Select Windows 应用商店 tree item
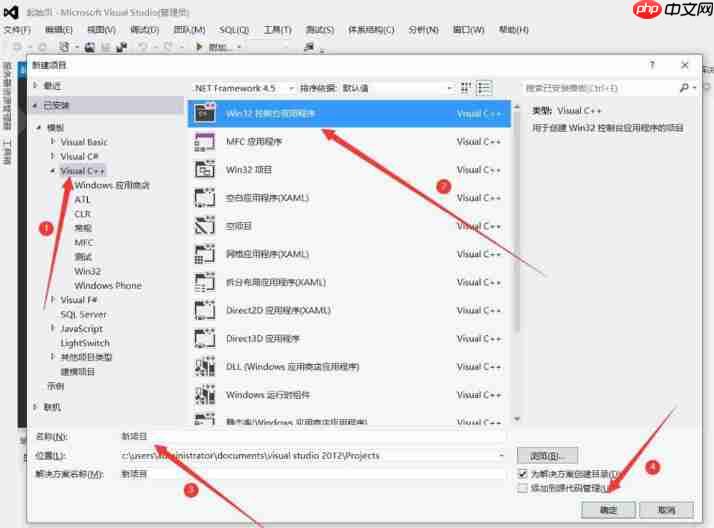 (112, 185)
